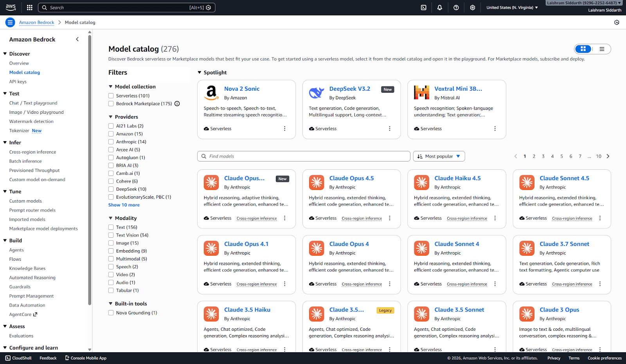Open Knowledge Bases in sidebar
The height and width of the screenshot is (364, 626).
point(27,268)
